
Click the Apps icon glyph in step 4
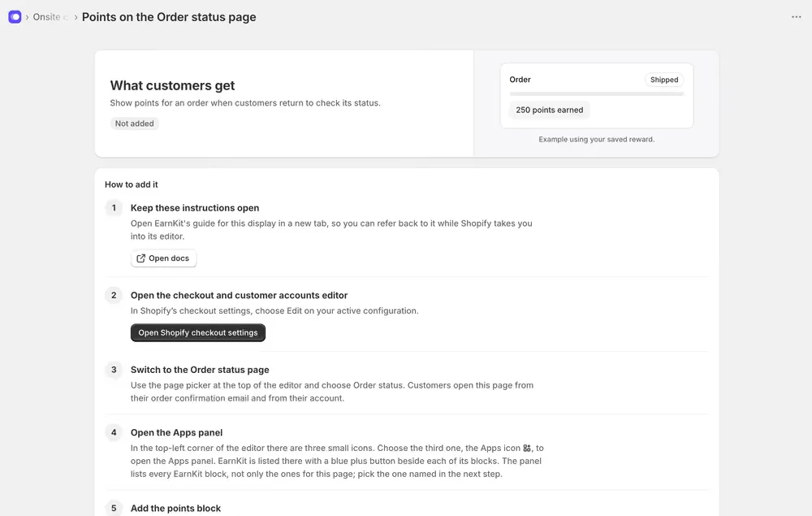[x=527, y=448]
